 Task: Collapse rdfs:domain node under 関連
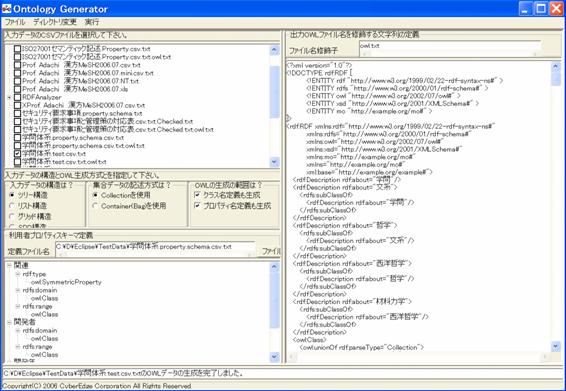click(x=17, y=290)
